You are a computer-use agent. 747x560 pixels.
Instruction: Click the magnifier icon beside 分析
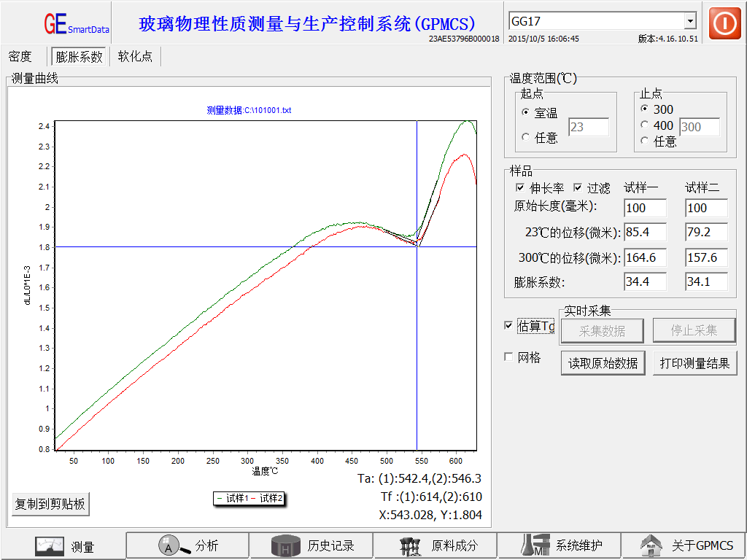(x=174, y=545)
